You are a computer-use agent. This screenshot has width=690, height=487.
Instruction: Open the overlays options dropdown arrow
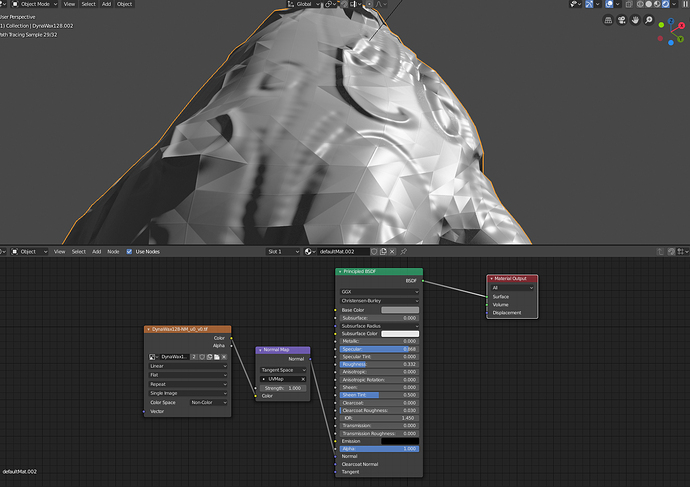[617, 4]
